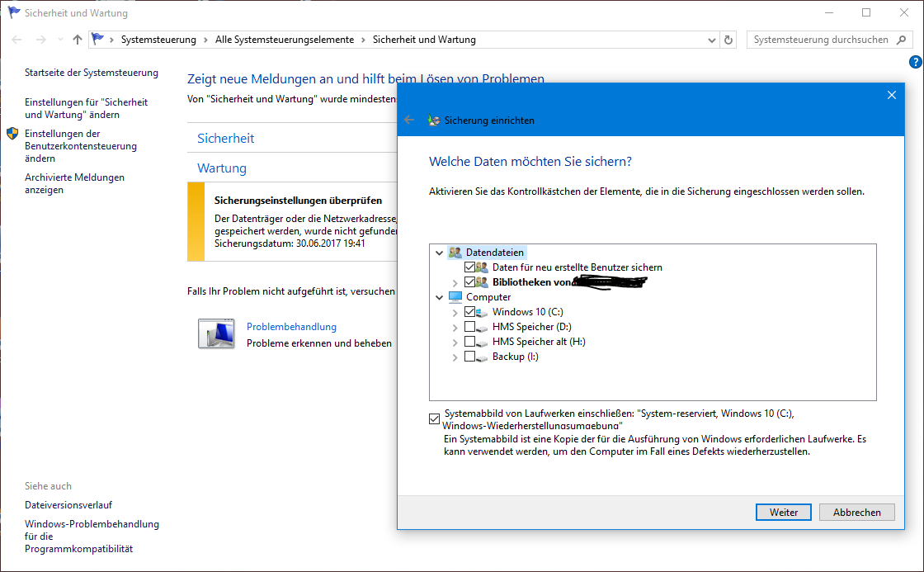Expand the Bibliotheken von node
The image size is (924, 572).
click(455, 283)
